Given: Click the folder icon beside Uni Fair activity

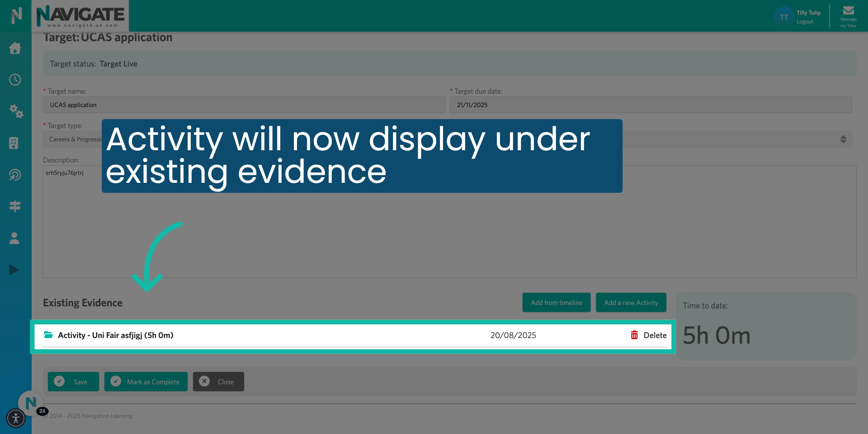Looking at the screenshot, I should point(48,335).
